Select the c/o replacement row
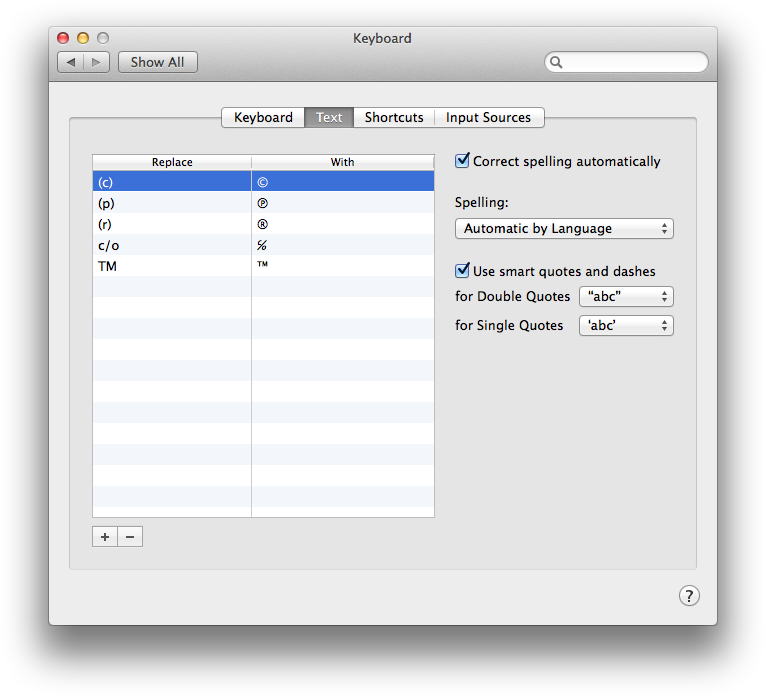 (x=172, y=245)
